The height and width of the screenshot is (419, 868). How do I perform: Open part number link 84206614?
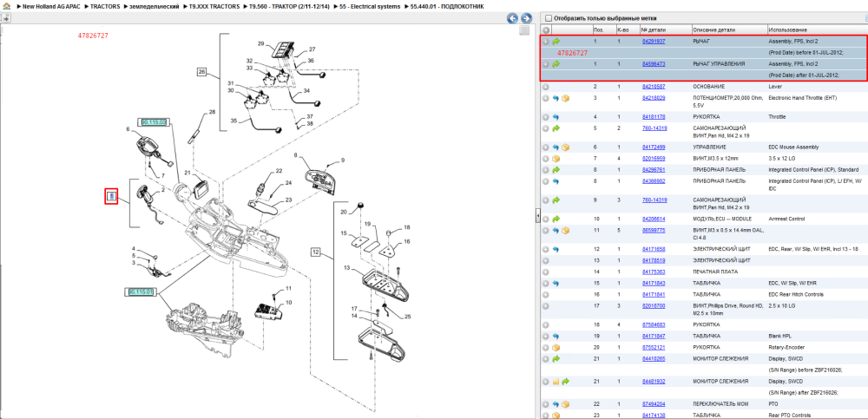654,219
